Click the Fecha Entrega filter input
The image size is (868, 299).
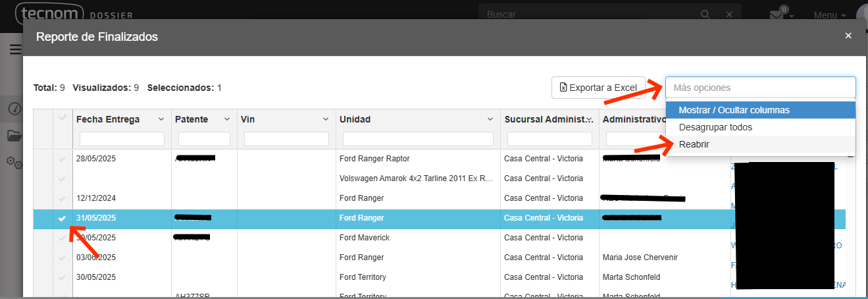point(122,139)
